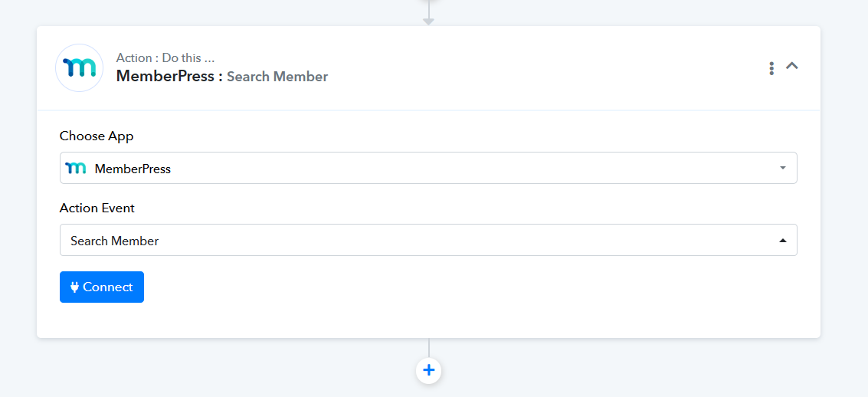
Task: Collapse the MemberPress action card
Action: pos(792,66)
